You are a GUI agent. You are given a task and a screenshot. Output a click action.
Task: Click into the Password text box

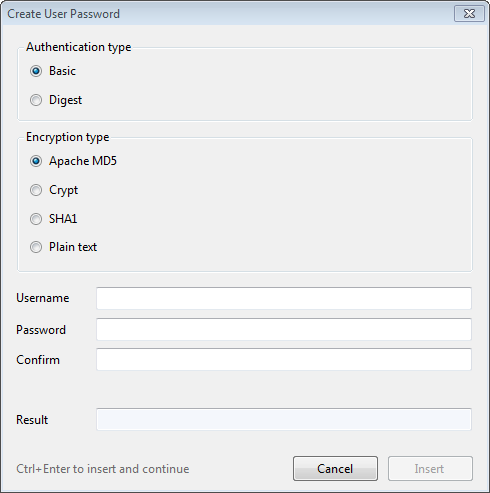click(x=284, y=329)
